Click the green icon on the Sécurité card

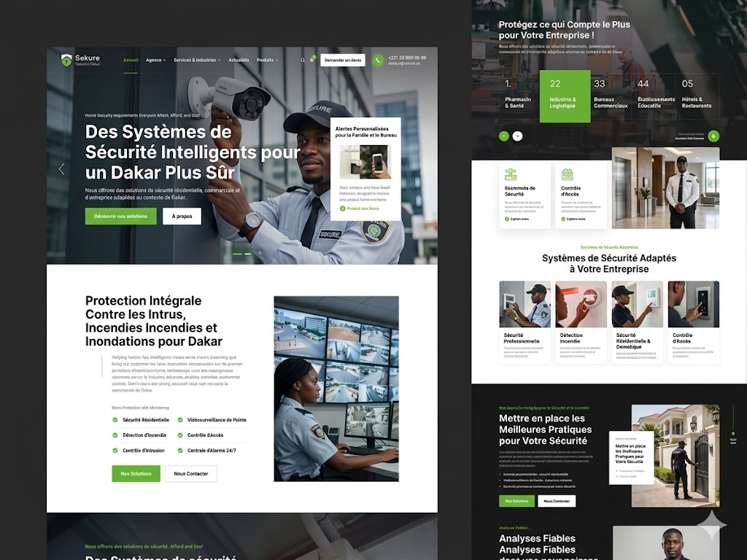point(510,175)
